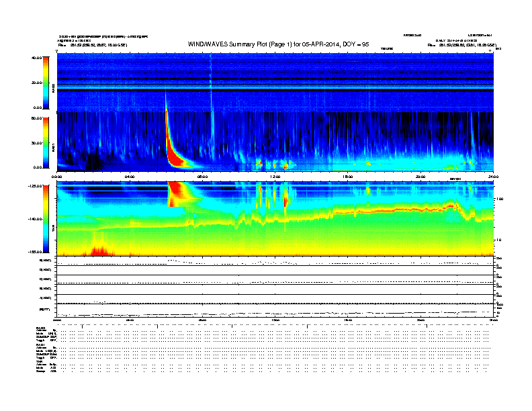The height and width of the screenshot is (411, 532).
Task: Click the red plasma line in TNR spectrogram
Action: [397, 210]
